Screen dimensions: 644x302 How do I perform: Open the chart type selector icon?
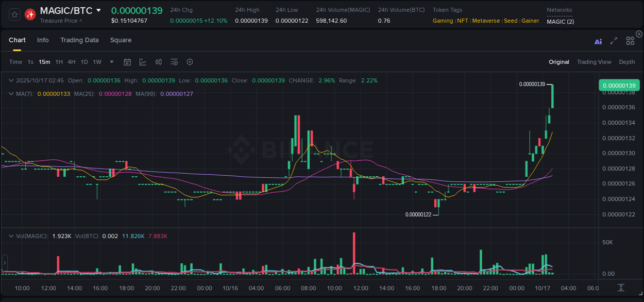pyautogui.click(x=143, y=62)
